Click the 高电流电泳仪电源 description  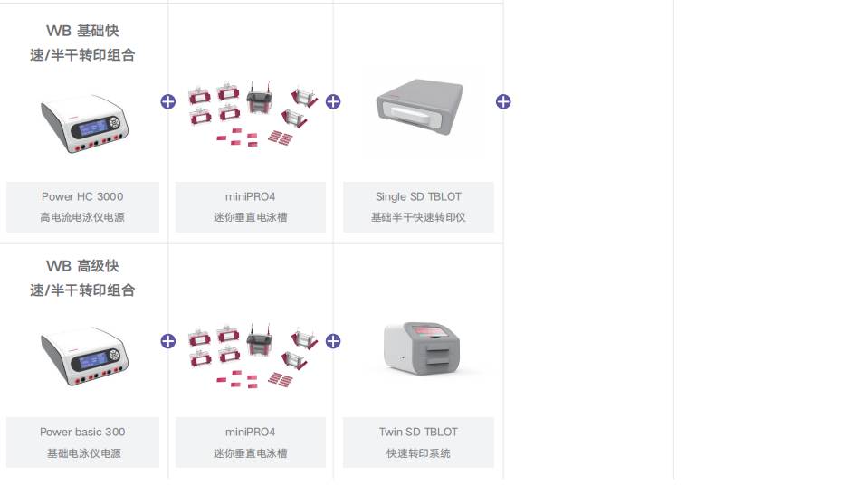[82, 217]
